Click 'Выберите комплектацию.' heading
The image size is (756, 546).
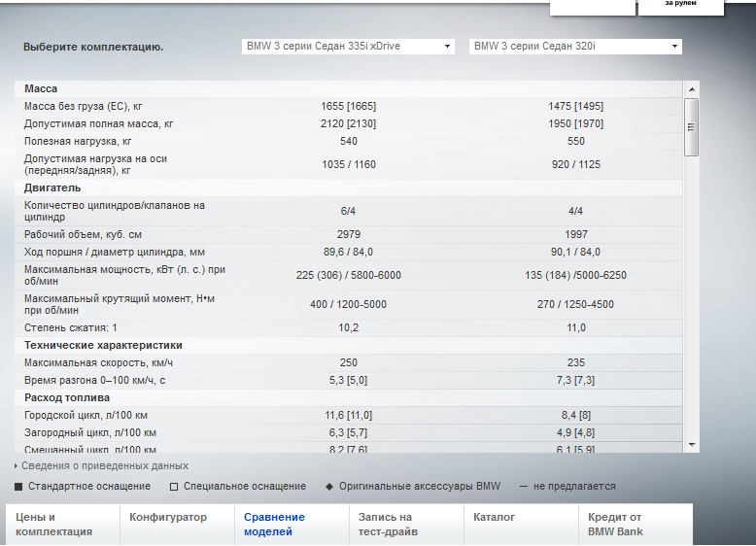[x=93, y=48]
